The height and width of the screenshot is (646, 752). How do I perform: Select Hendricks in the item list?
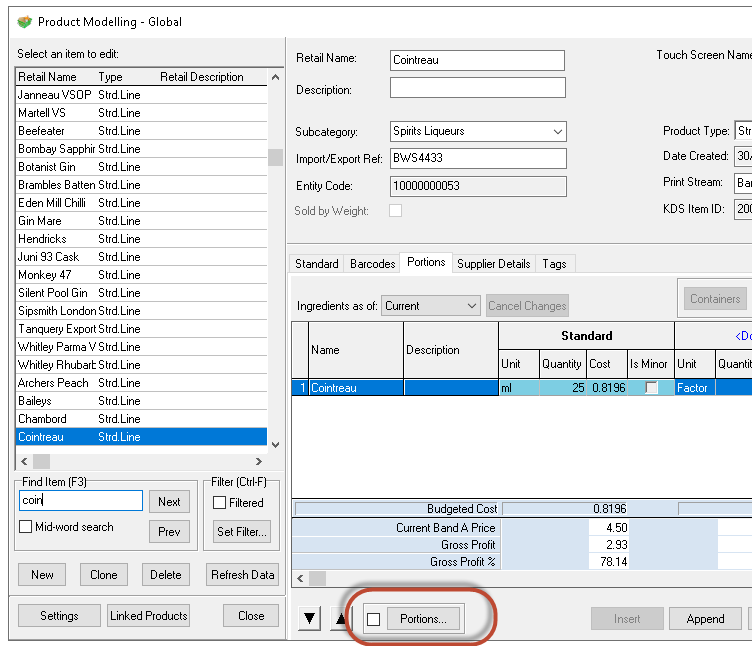point(141,239)
